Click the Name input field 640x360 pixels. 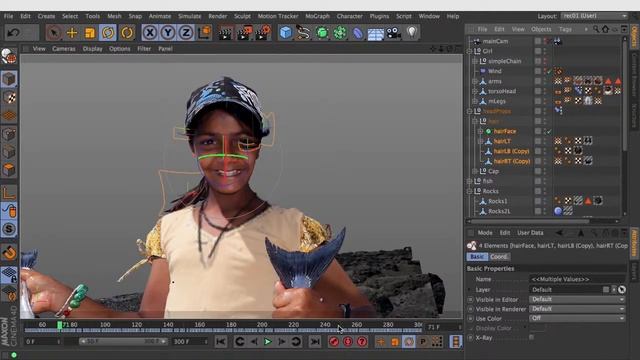577,280
